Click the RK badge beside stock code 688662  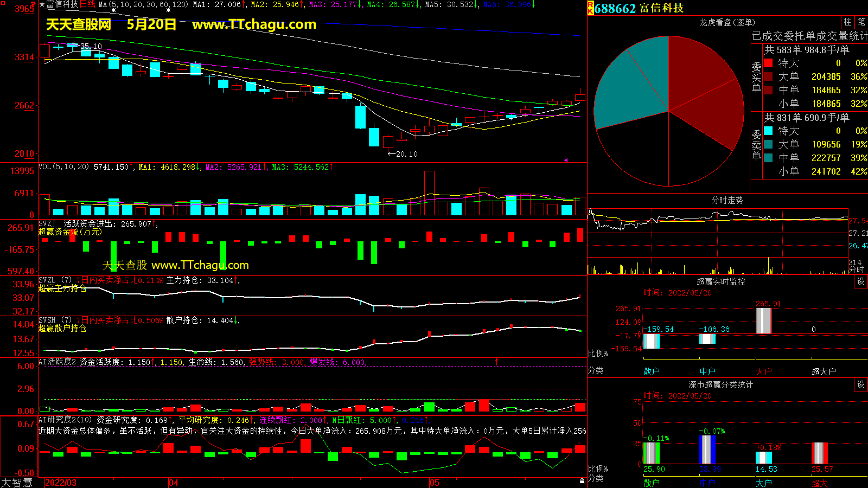[590, 8]
